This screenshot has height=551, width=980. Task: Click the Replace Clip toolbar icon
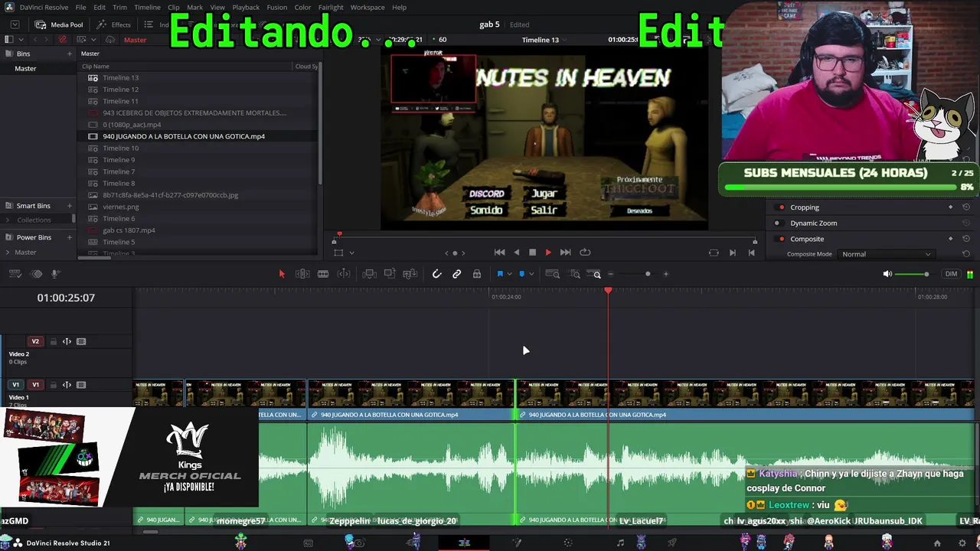coord(410,274)
